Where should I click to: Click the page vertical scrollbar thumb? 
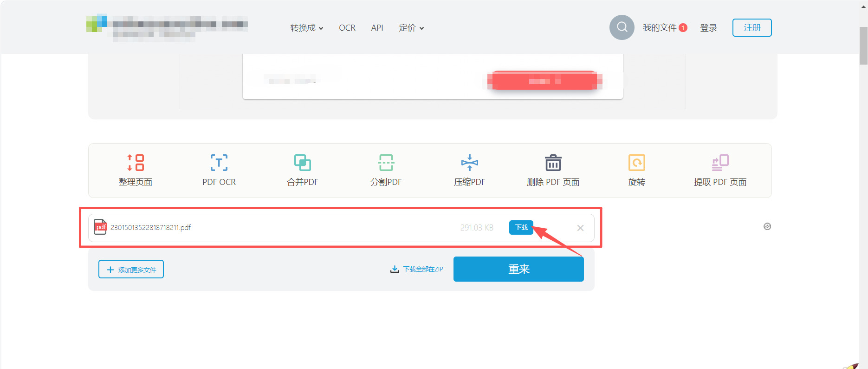coord(863,46)
